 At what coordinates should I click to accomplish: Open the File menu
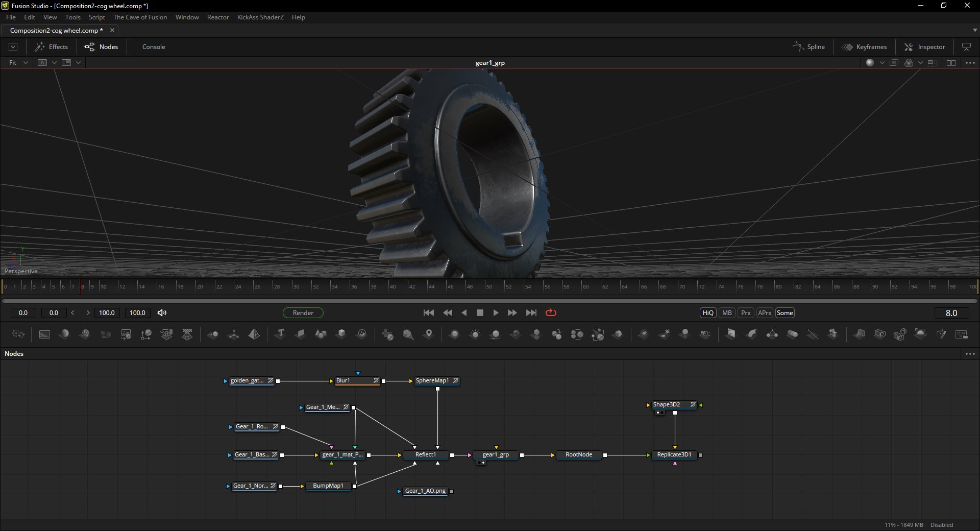point(11,17)
